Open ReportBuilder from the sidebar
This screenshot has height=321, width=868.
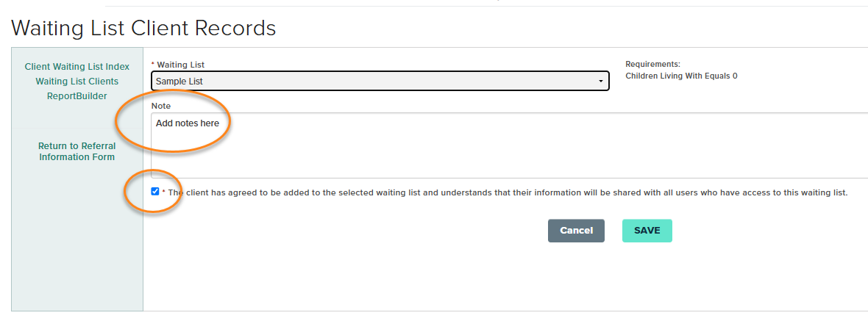(77, 96)
